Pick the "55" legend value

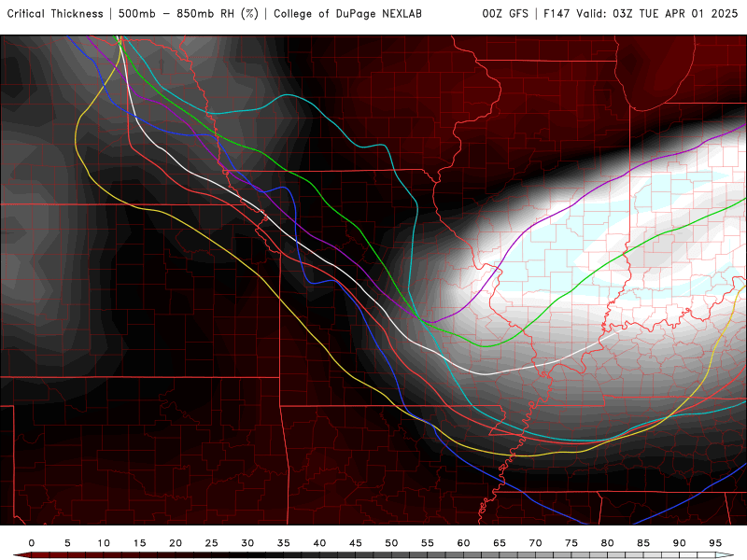point(428,543)
